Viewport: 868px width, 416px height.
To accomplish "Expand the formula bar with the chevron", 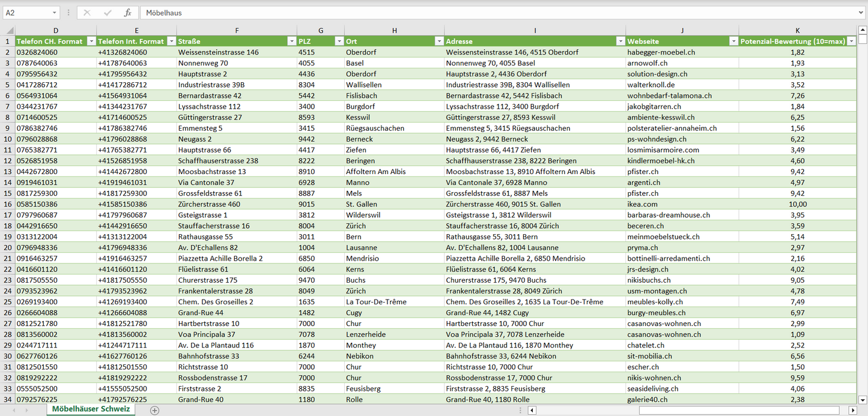I will point(861,13).
